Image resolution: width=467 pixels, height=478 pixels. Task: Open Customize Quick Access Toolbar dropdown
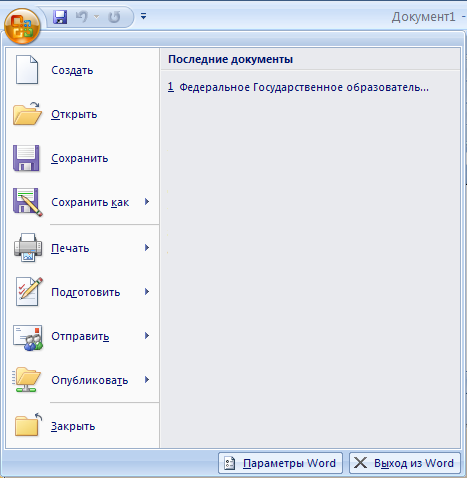click(143, 16)
